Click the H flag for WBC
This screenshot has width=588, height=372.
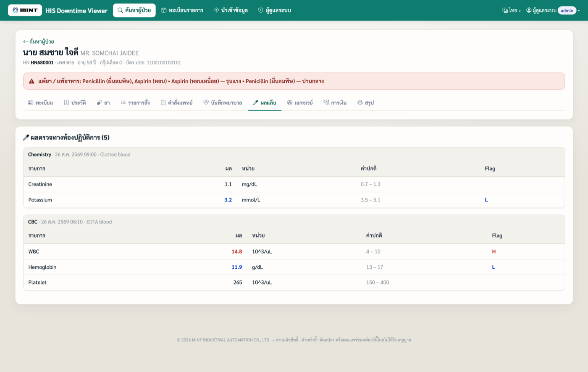494,251
